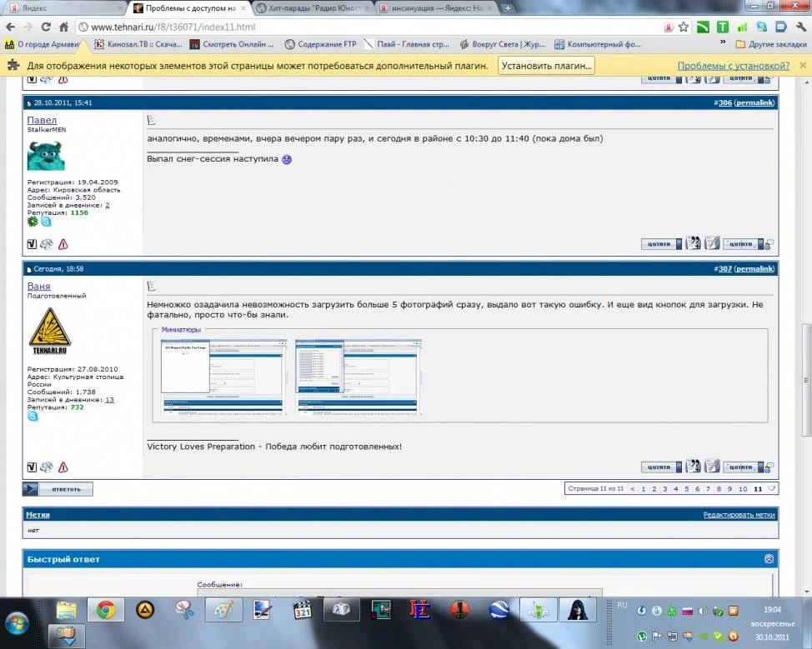Open the Редактировать метки link
Screen dimensions: 812x649
(x=739, y=514)
